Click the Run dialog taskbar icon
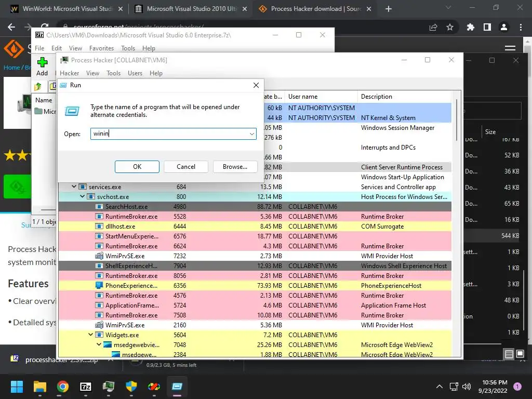 (177, 387)
